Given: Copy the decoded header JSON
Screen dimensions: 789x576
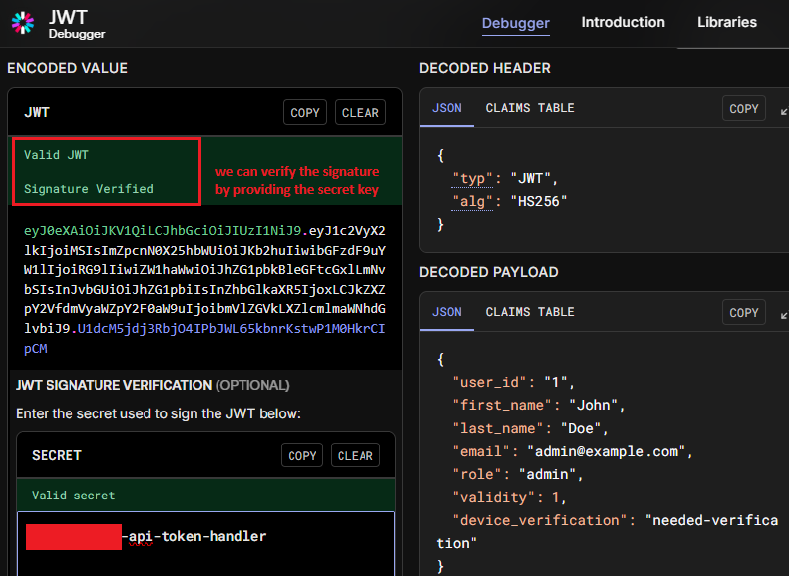Looking at the screenshot, I should click(744, 108).
